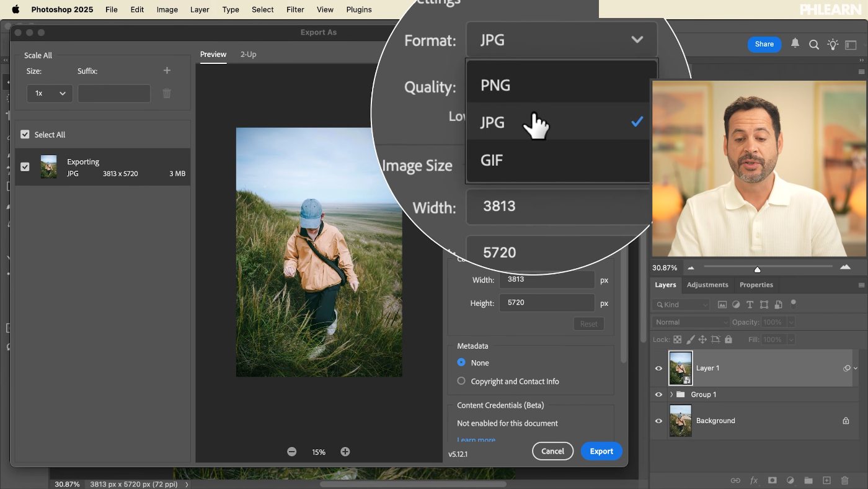
Task: Add another scale size with plus icon
Action: (167, 71)
